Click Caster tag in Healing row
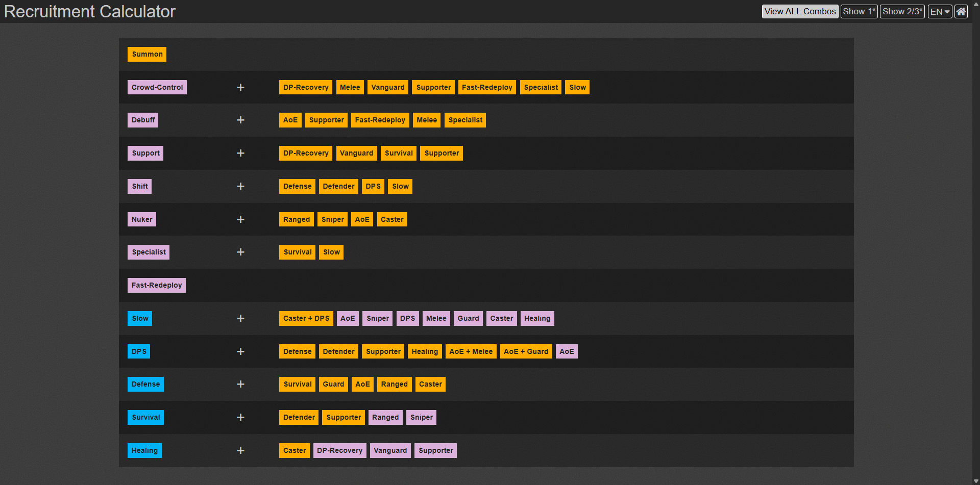This screenshot has height=485, width=980. [295, 450]
